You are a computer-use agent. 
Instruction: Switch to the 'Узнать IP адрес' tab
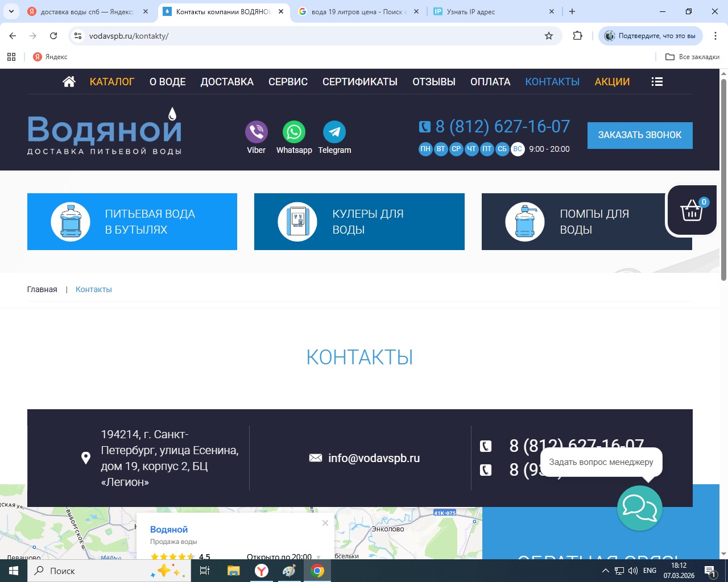coord(493,11)
